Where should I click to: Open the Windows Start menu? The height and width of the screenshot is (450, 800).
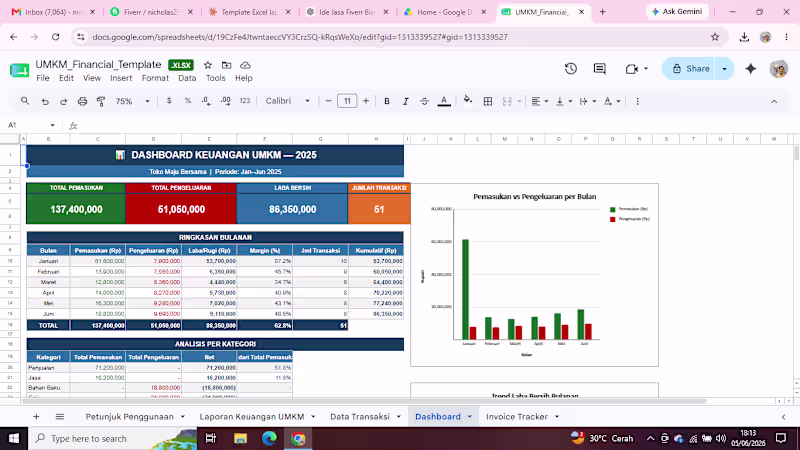(x=14, y=438)
